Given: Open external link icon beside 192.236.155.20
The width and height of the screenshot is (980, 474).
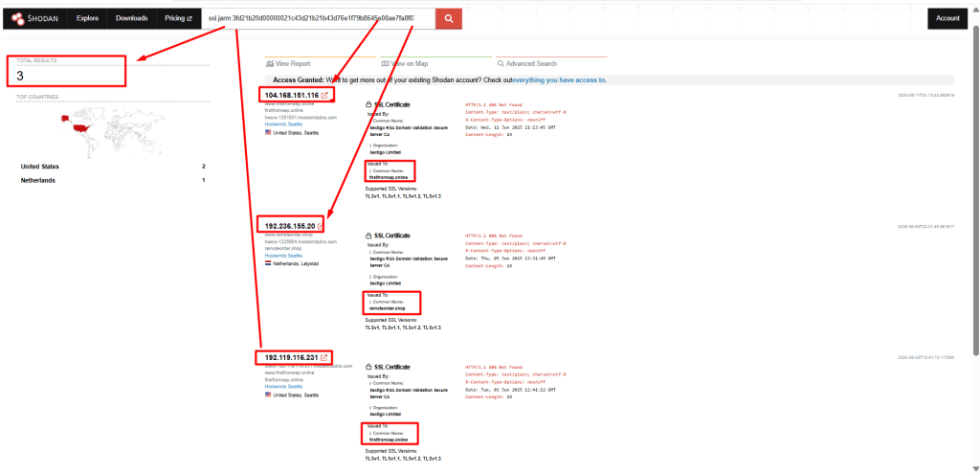Looking at the screenshot, I should 320,226.
